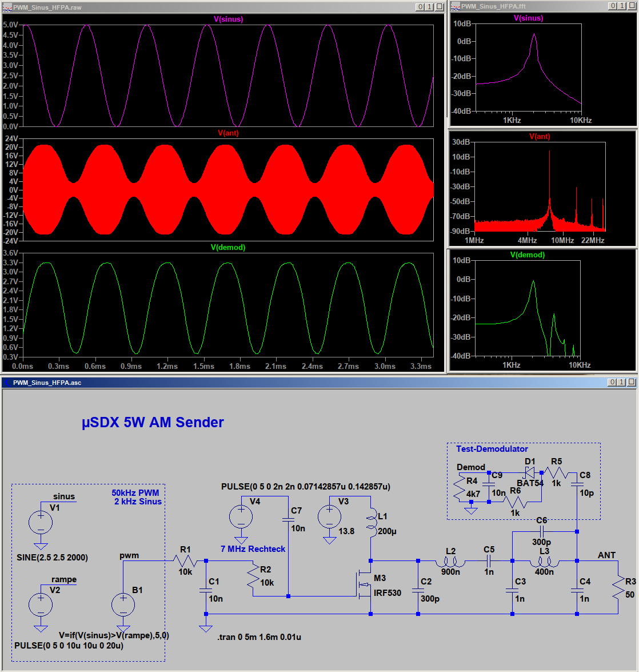
Task: Select the L3 400n inductor symbol
Action: [544, 562]
